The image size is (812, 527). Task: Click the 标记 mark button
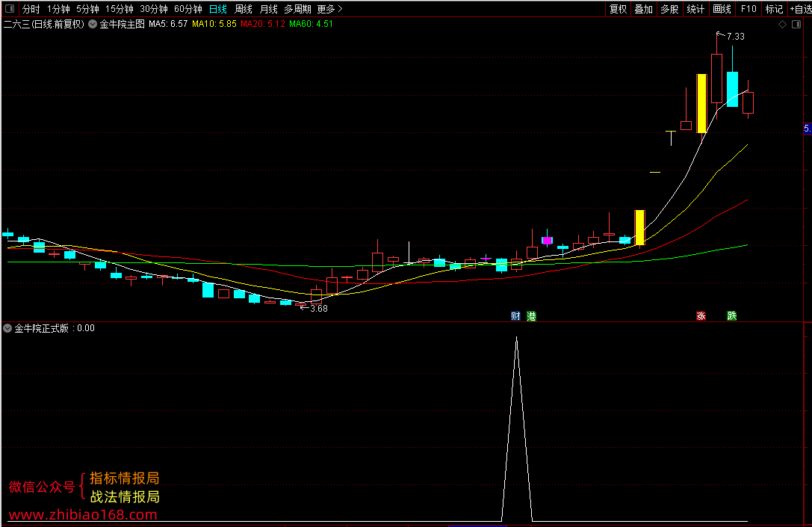click(774, 9)
